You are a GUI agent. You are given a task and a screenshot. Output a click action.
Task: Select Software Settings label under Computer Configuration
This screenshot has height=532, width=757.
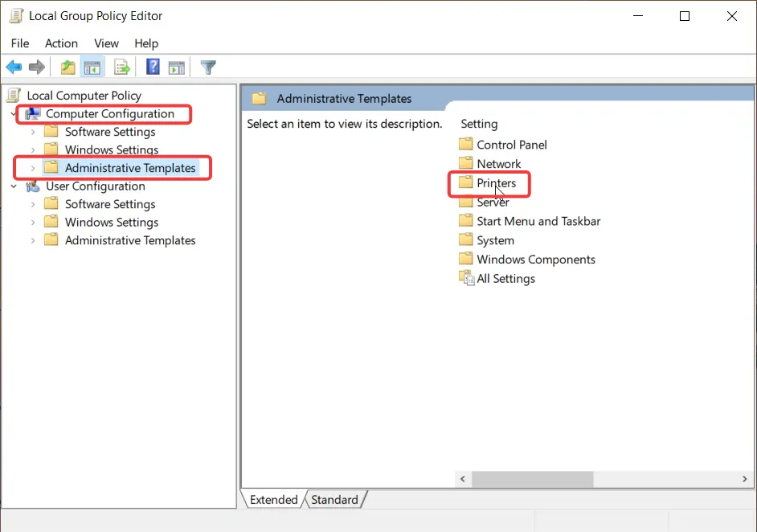tap(110, 132)
